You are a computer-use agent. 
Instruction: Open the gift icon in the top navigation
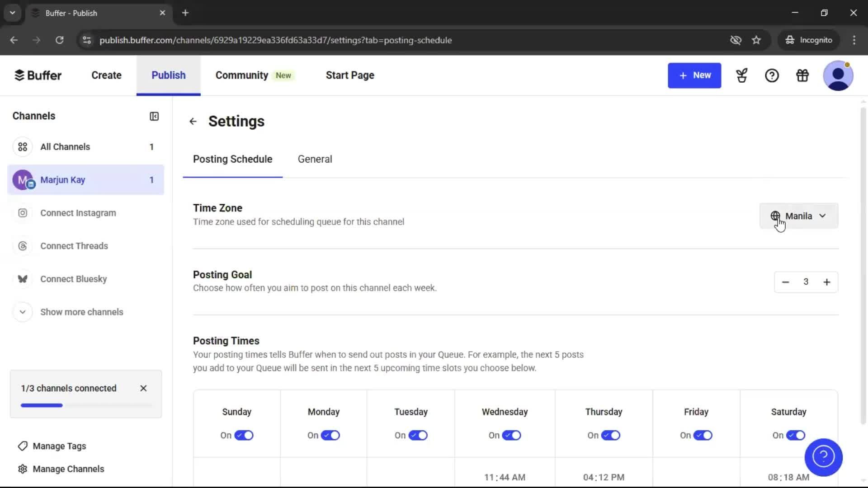click(802, 75)
